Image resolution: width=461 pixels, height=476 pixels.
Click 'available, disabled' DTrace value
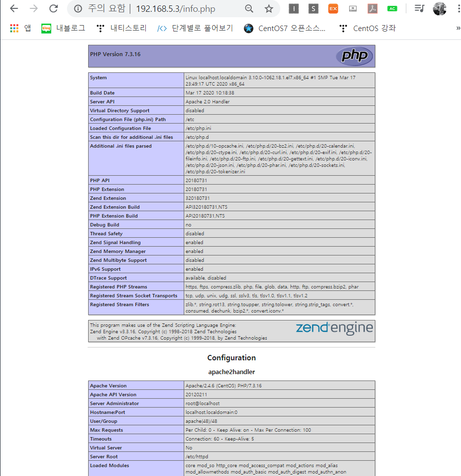click(206, 278)
